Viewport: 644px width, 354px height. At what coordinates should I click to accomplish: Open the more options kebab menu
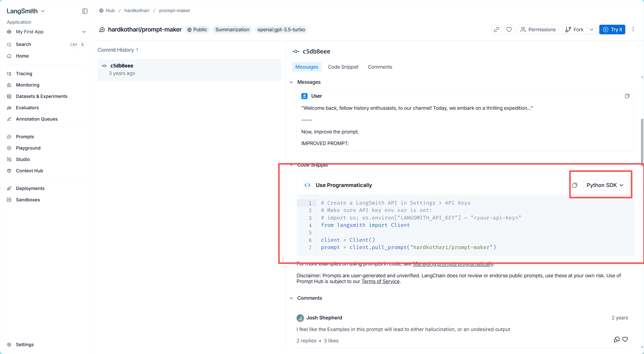point(633,29)
